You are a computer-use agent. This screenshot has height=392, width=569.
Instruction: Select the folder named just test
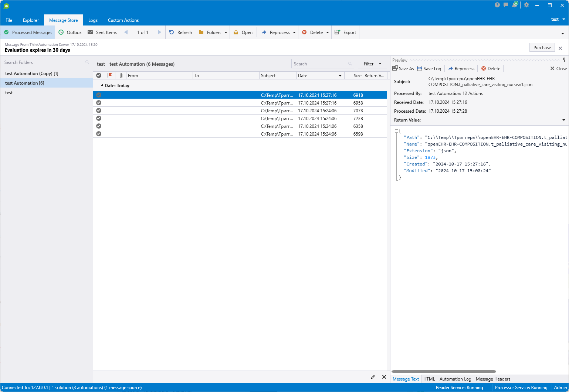[x=47, y=93]
